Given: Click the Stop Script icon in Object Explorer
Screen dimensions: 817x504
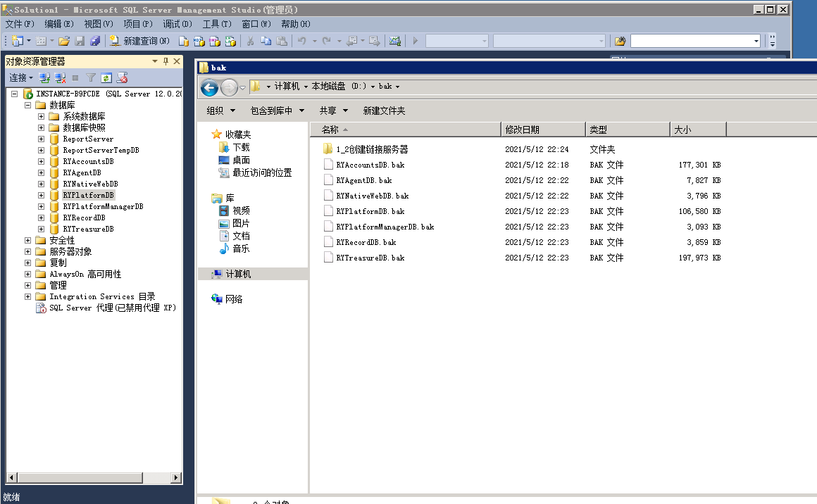Looking at the screenshot, I should (122, 77).
